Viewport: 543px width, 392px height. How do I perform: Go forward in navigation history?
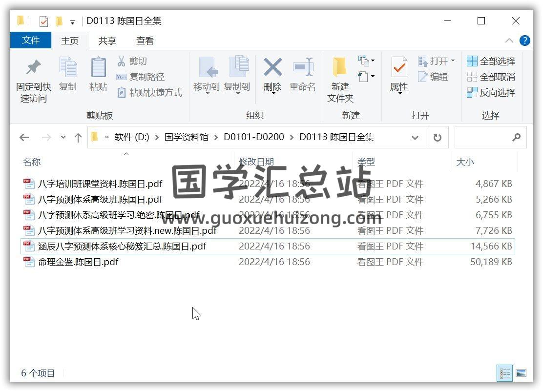46,138
